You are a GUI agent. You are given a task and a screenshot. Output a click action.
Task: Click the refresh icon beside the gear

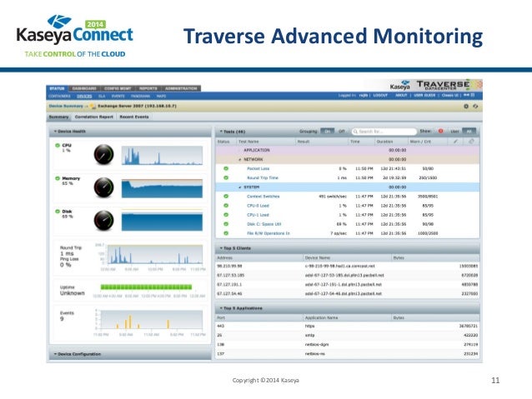(x=475, y=107)
